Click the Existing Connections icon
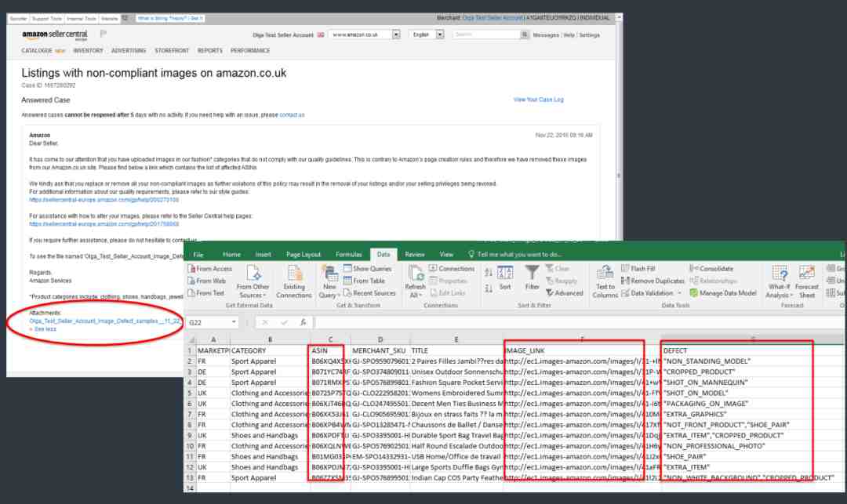This screenshot has height=504, width=847. coord(294,281)
